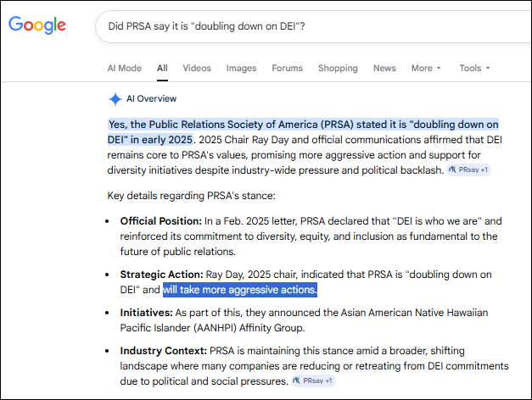The image size is (532, 400).
Task: Switch to AI Mode tab
Action: tap(124, 68)
